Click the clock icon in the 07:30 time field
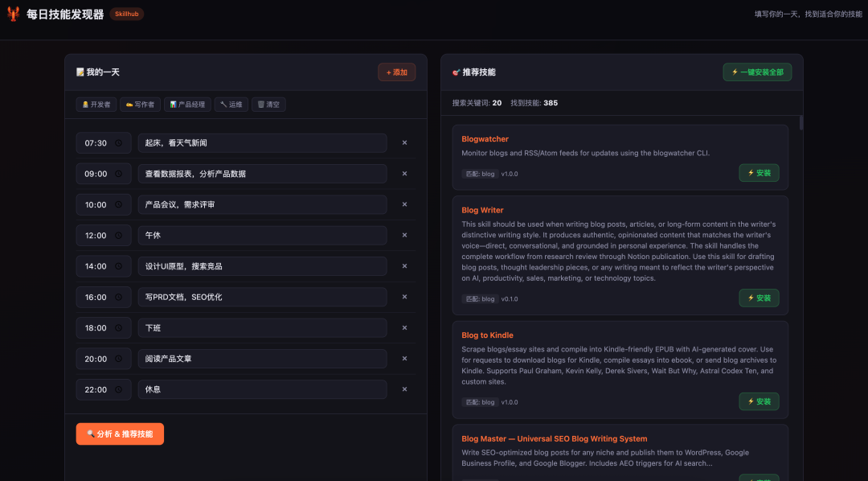The height and width of the screenshot is (481, 868). click(x=119, y=143)
